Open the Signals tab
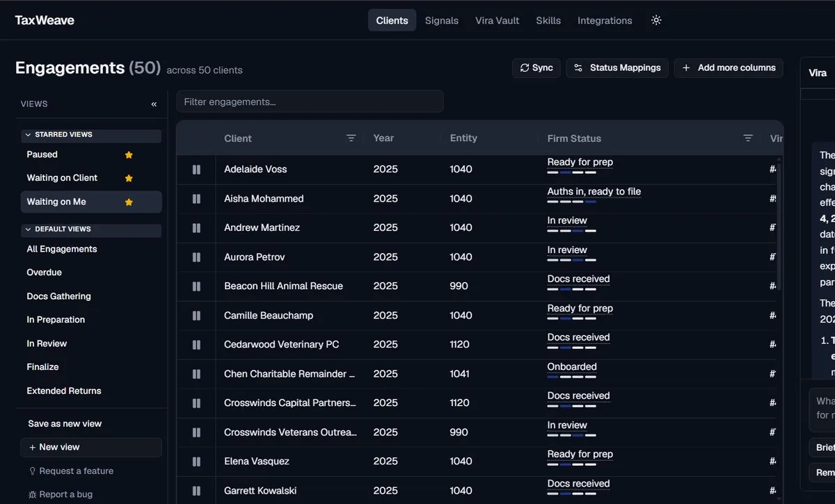The image size is (835, 504). point(441,20)
